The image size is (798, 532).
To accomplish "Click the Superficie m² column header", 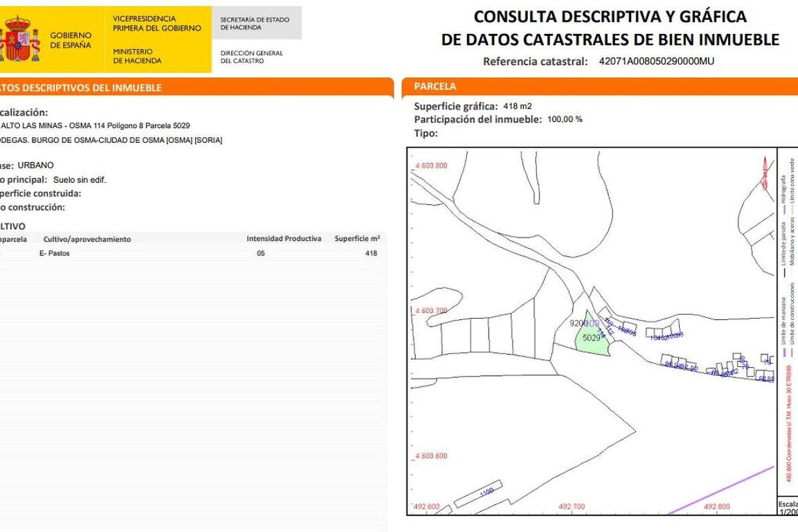I will coord(357,239).
